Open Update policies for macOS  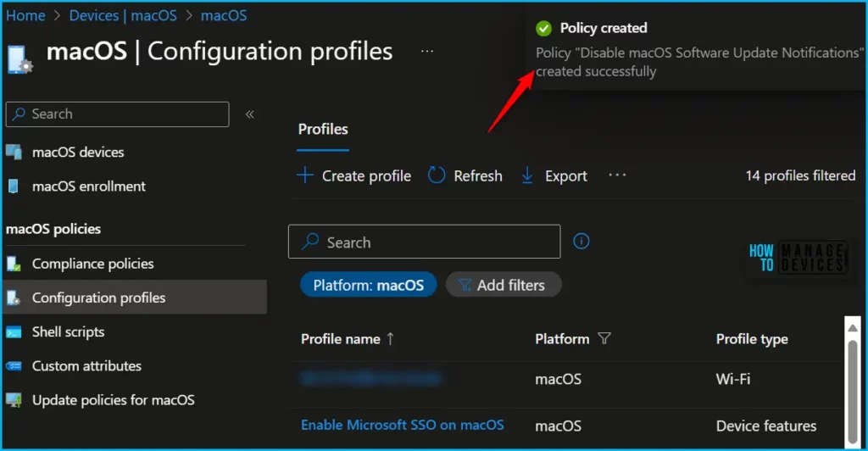[114, 400]
